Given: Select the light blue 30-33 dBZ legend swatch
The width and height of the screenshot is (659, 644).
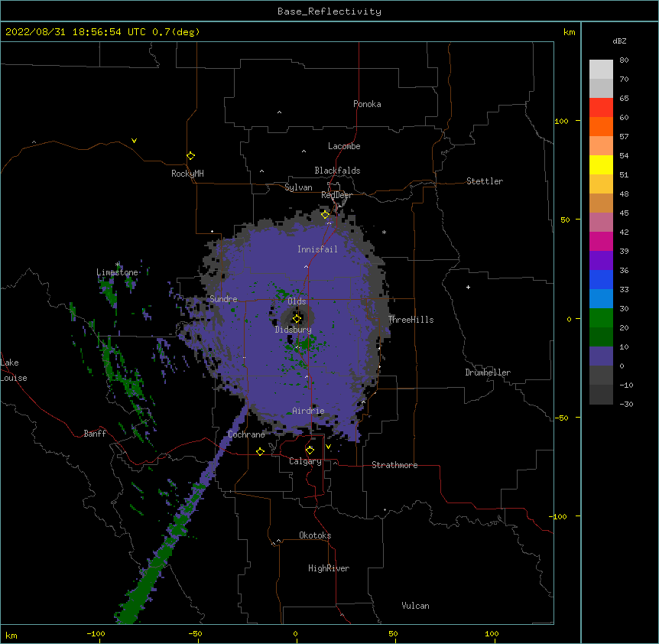Looking at the screenshot, I should [x=601, y=299].
